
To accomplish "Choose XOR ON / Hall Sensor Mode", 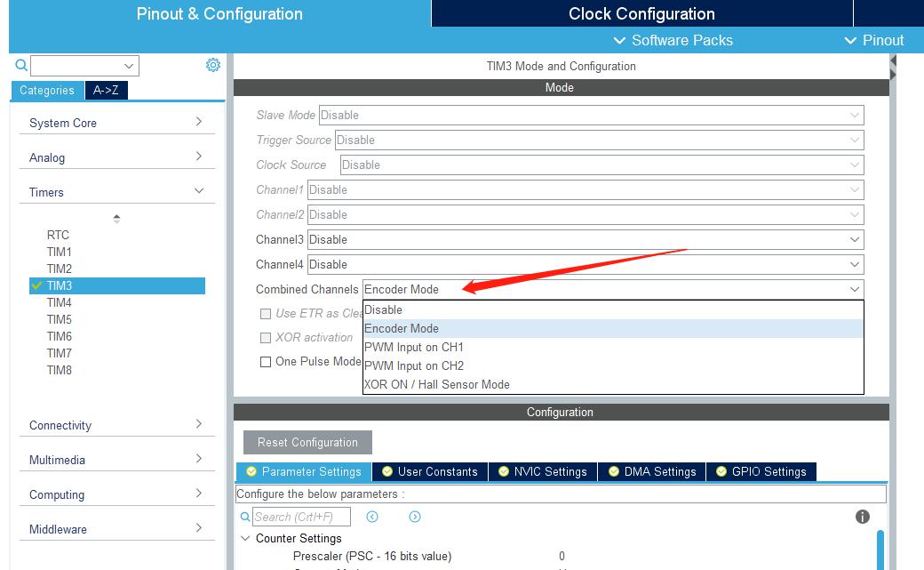I will (613, 385).
